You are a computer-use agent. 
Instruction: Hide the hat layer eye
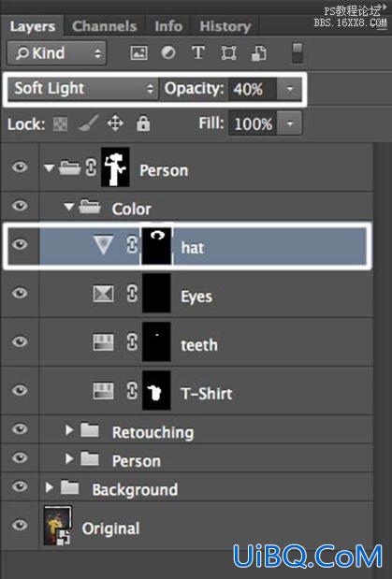pyautogui.click(x=20, y=244)
